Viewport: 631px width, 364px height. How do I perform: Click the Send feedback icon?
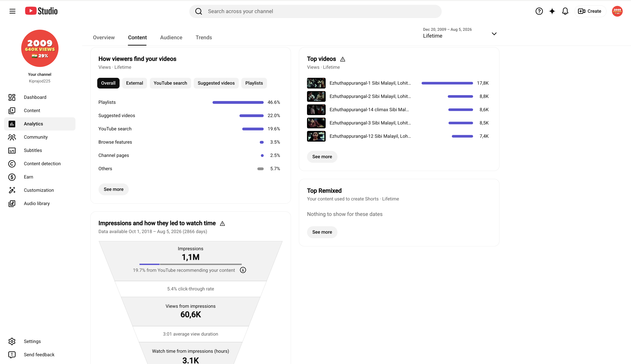[x=12, y=354]
